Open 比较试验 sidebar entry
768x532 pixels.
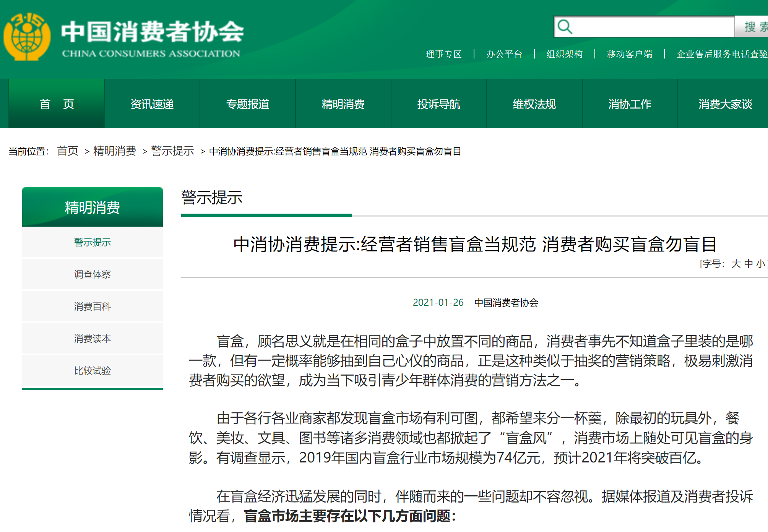click(x=92, y=371)
